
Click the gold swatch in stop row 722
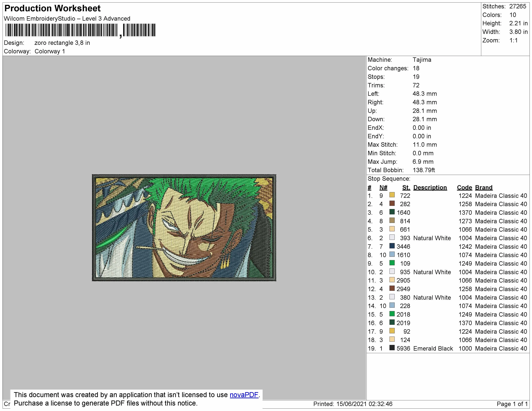392,195
